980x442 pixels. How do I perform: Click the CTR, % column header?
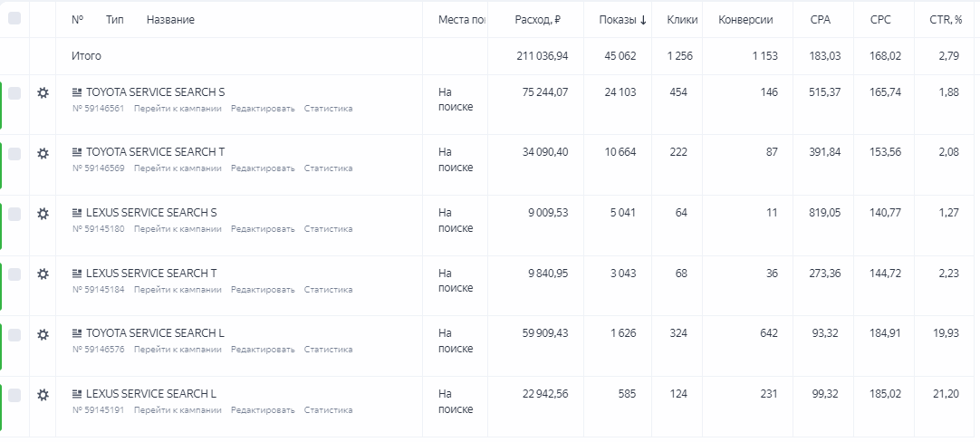[946, 20]
